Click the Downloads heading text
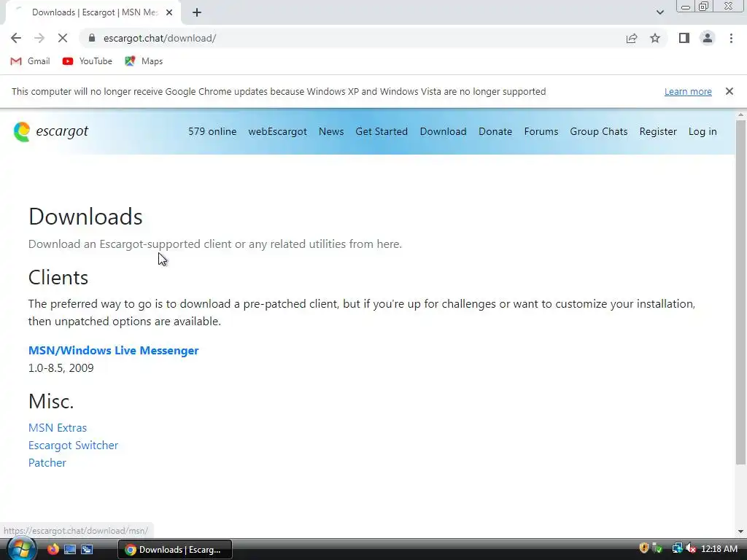The height and width of the screenshot is (560, 747). tap(86, 217)
